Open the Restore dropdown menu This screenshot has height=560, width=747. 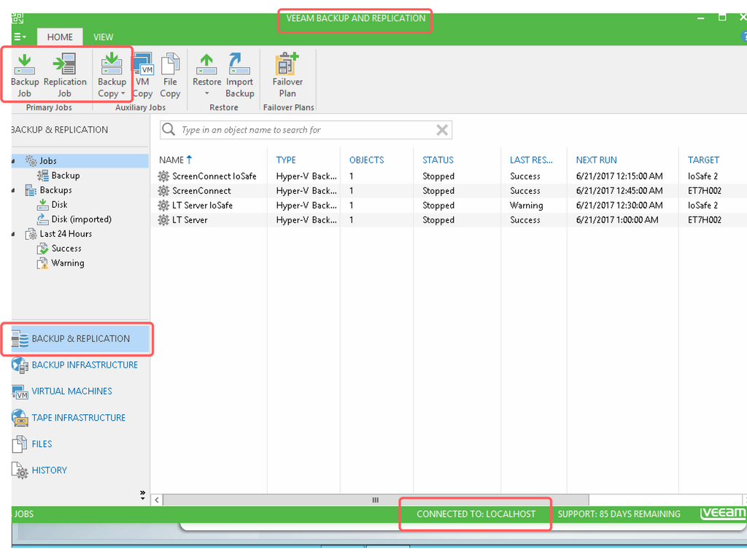[206, 93]
